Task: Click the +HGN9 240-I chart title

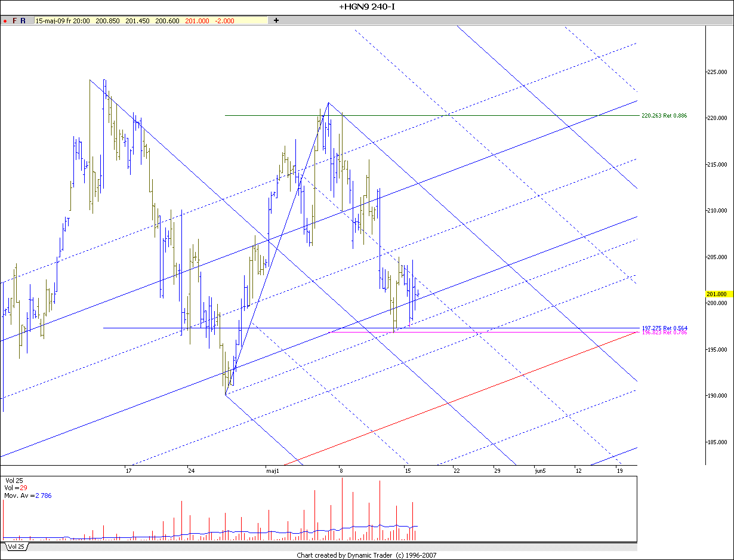Action: (x=366, y=7)
